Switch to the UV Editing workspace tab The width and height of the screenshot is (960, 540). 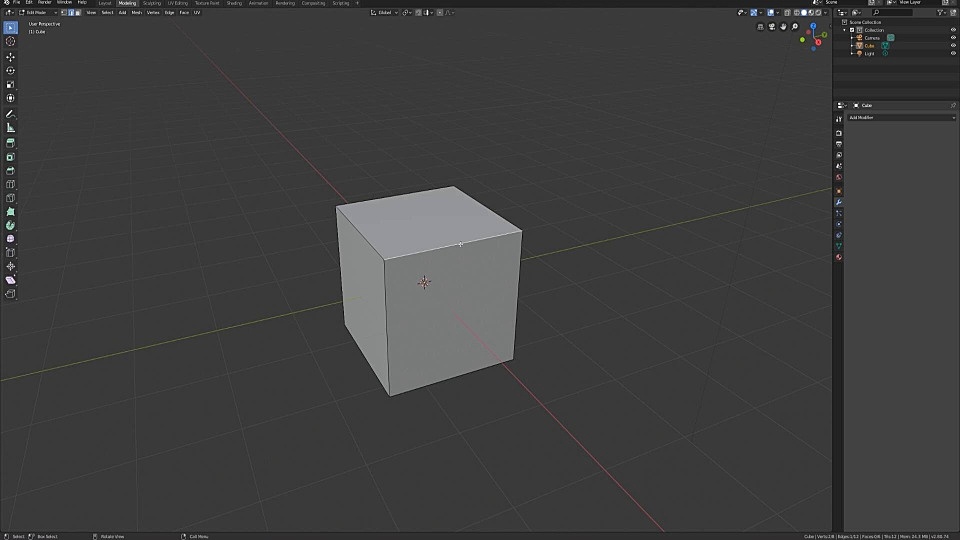click(x=178, y=3)
